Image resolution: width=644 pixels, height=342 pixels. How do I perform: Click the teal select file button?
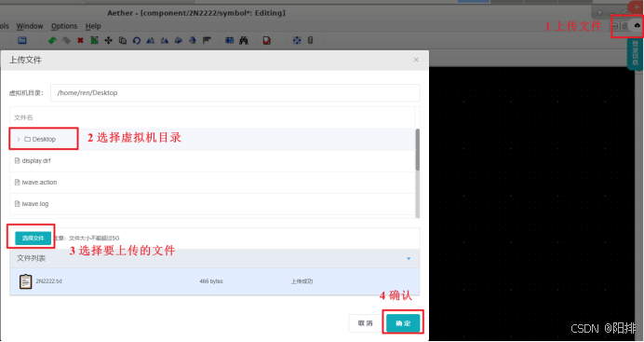tap(33, 238)
